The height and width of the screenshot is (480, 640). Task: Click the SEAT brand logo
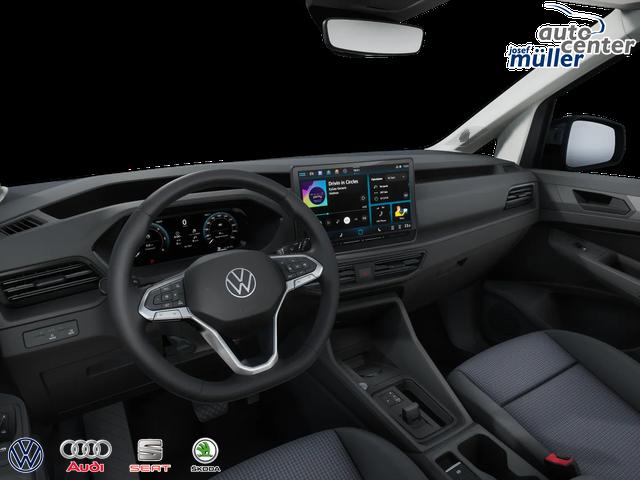pyautogui.click(x=150, y=455)
